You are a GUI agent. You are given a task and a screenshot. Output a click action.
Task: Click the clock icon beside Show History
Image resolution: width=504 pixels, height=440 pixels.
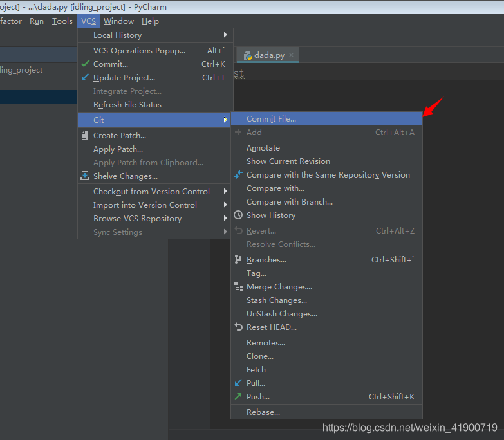[x=238, y=215]
